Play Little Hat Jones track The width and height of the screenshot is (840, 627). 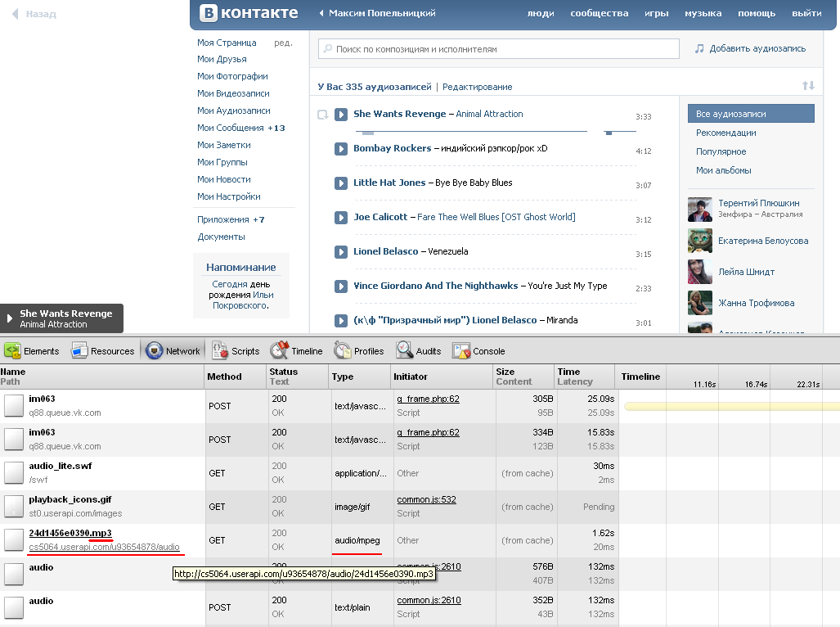[x=341, y=183]
